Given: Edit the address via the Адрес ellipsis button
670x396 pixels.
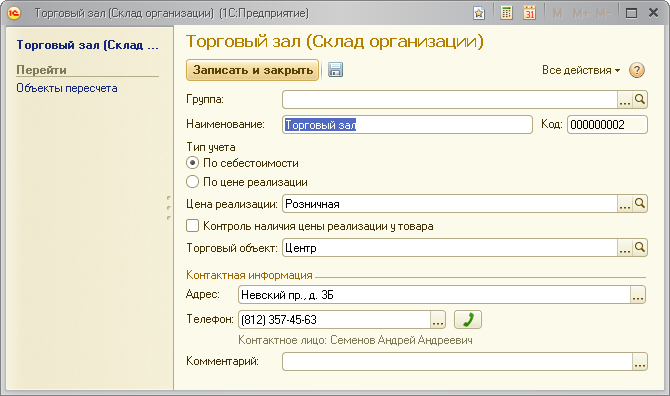Looking at the screenshot, I should click(x=638, y=295).
